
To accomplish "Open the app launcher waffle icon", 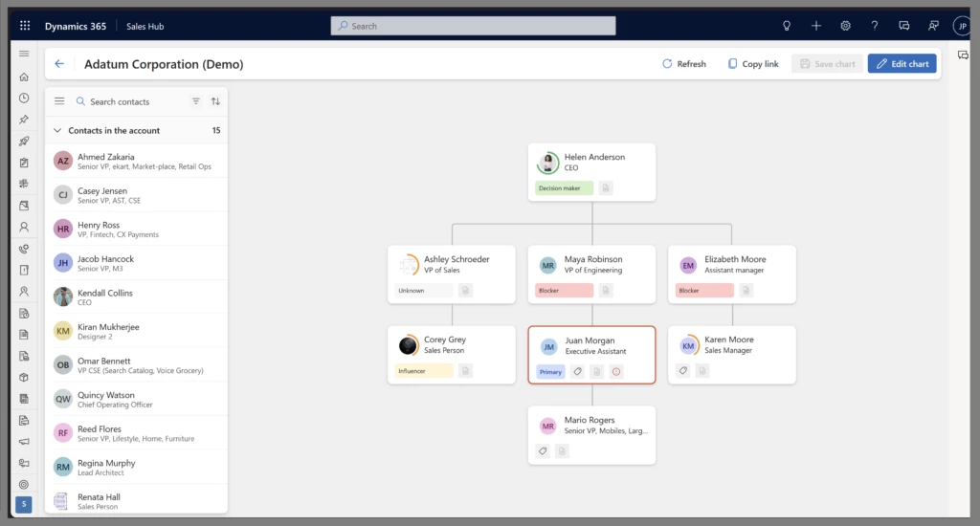I will pyautogui.click(x=25, y=26).
